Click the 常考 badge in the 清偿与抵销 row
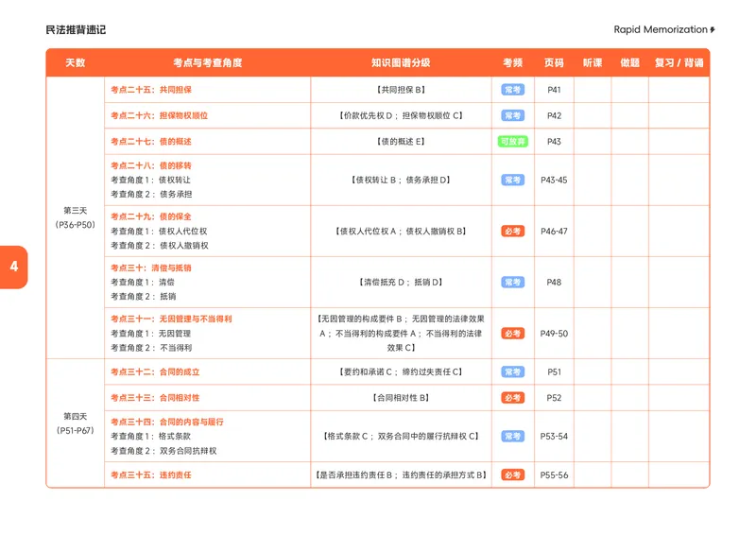Viewport: 756px width, 535px height. [512, 283]
